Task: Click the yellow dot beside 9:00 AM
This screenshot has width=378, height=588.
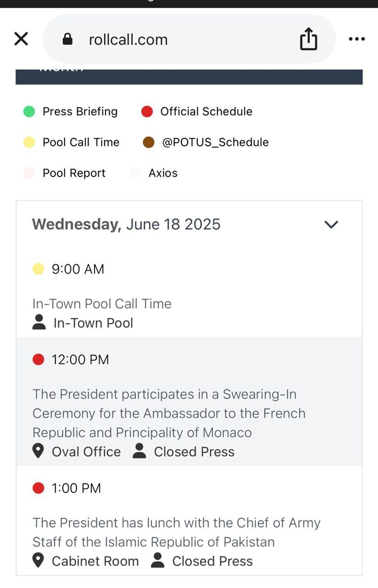Action: (x=39, y=269)
